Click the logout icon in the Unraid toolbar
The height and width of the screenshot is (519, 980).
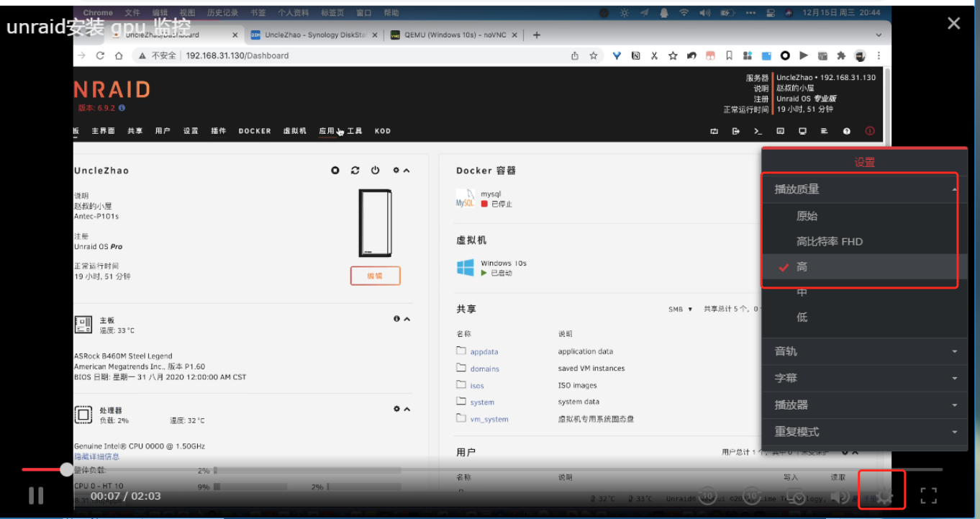click(x=735, y=131)
